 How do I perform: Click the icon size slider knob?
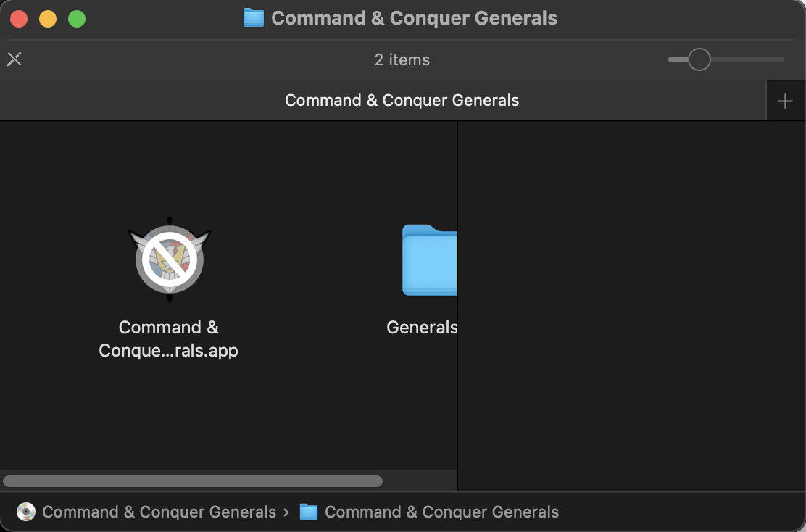[x=699, y=59]
